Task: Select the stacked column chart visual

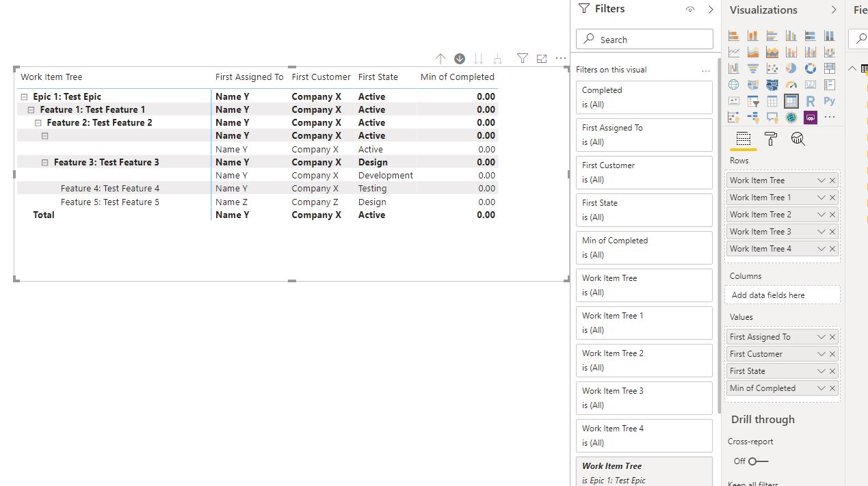Action: tap(753, 36)
